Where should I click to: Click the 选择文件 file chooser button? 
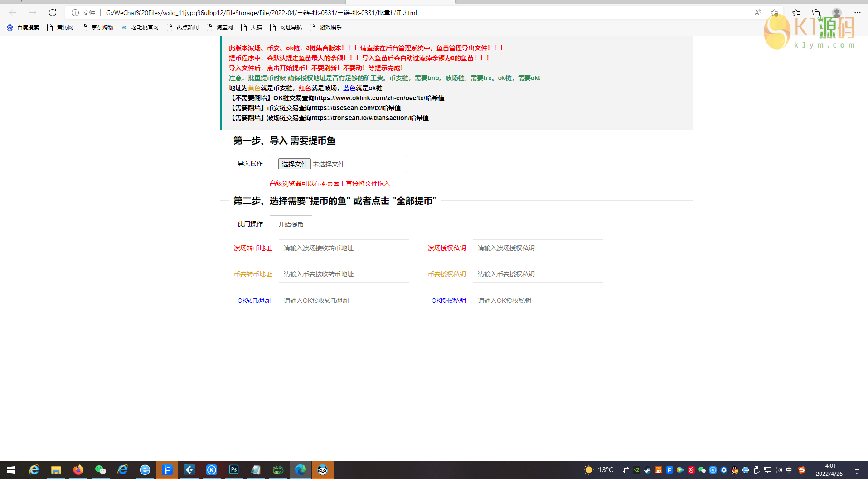[294, 164]
